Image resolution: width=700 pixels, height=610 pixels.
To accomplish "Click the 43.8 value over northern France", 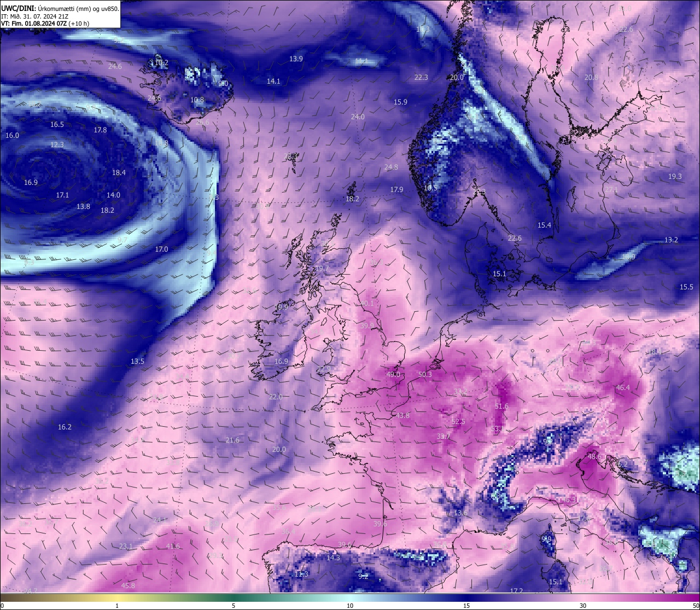I will [x=402, y=416].
